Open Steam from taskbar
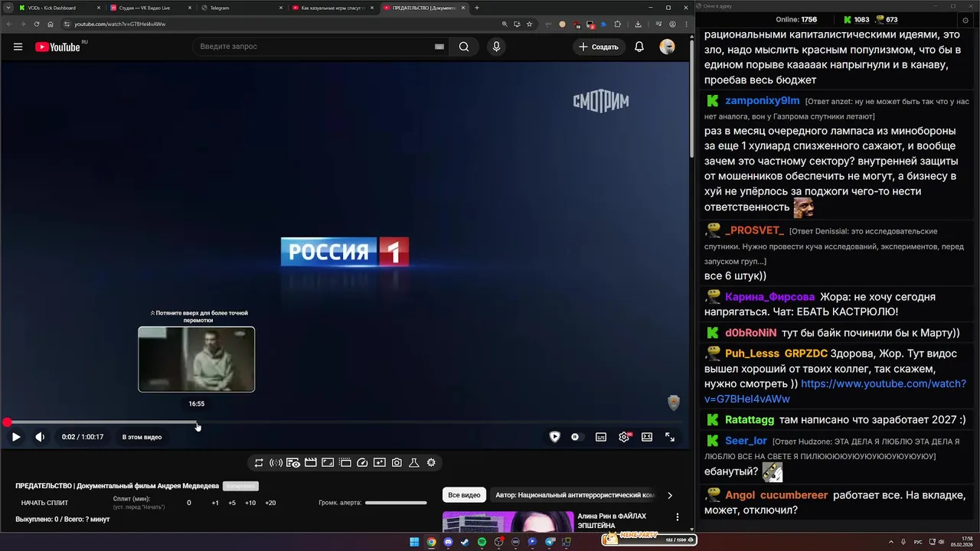 465,542
